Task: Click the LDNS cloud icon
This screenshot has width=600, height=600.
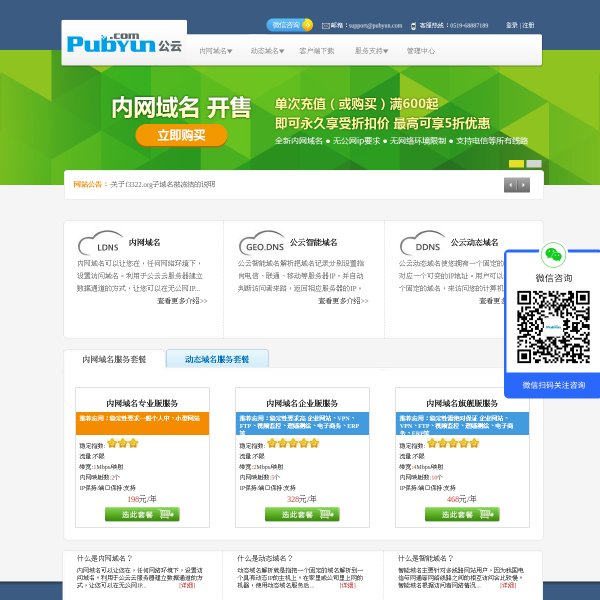Action: point(101,243)
